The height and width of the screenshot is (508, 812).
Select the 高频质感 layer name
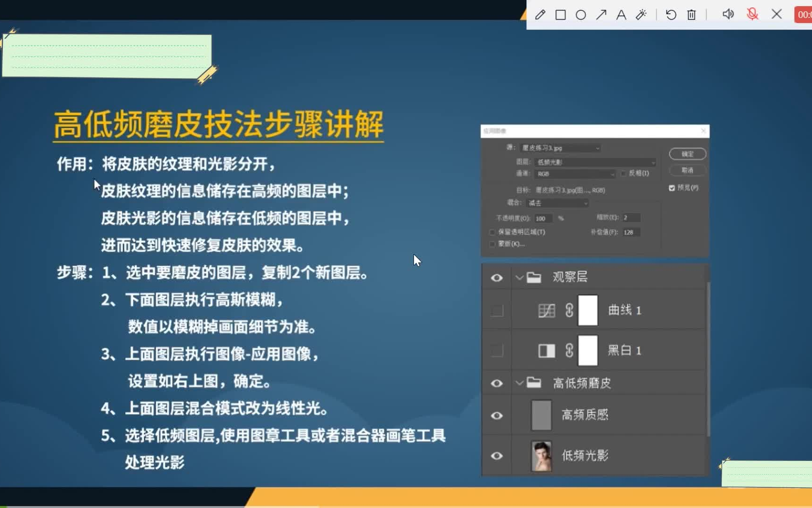click(585, 414)
